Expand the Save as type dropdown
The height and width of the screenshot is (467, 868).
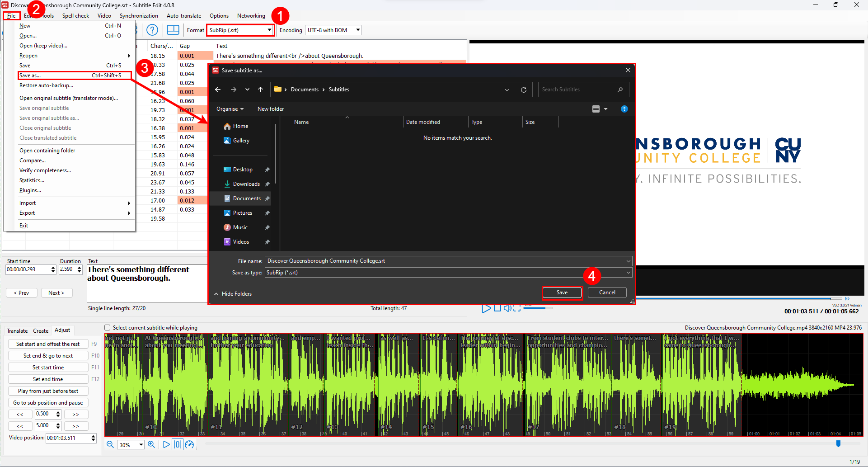tap(628, 273)
